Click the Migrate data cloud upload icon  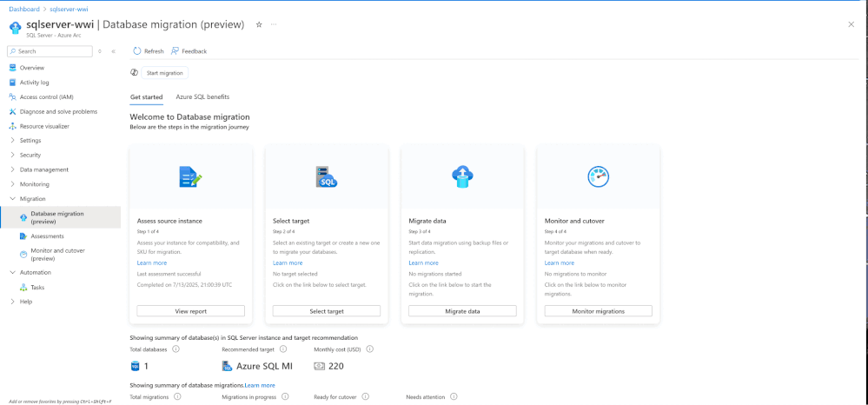(462, 176)
